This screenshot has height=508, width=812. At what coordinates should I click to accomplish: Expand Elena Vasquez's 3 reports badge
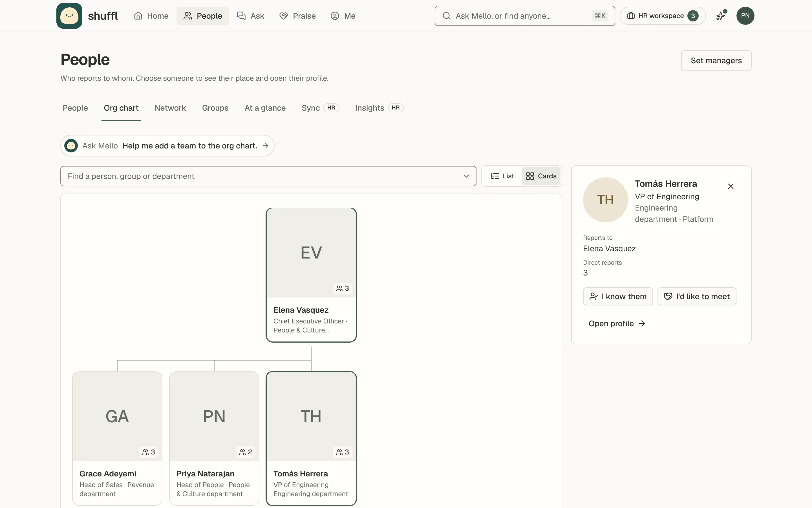[343, 288]
